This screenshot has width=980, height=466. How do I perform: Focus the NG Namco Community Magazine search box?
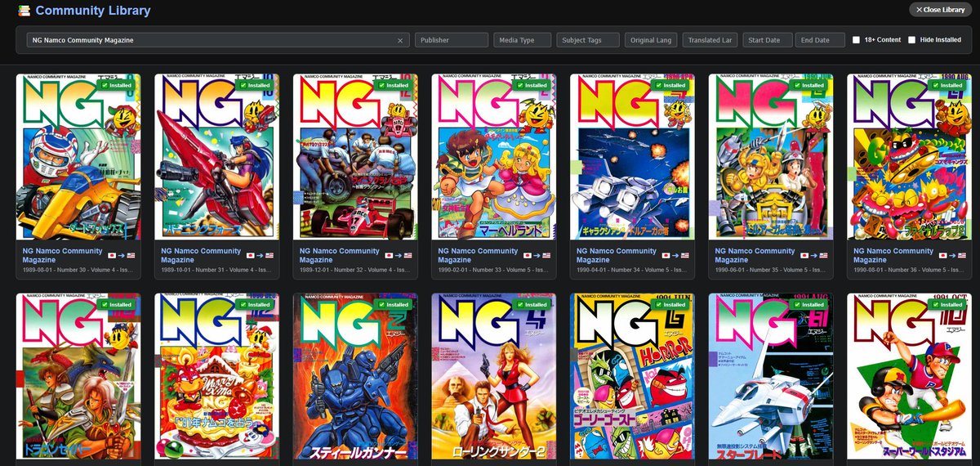click(217, 39)
